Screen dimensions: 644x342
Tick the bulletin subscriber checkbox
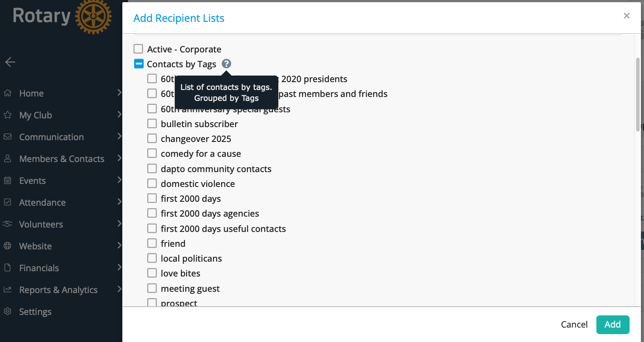[152, 124]
